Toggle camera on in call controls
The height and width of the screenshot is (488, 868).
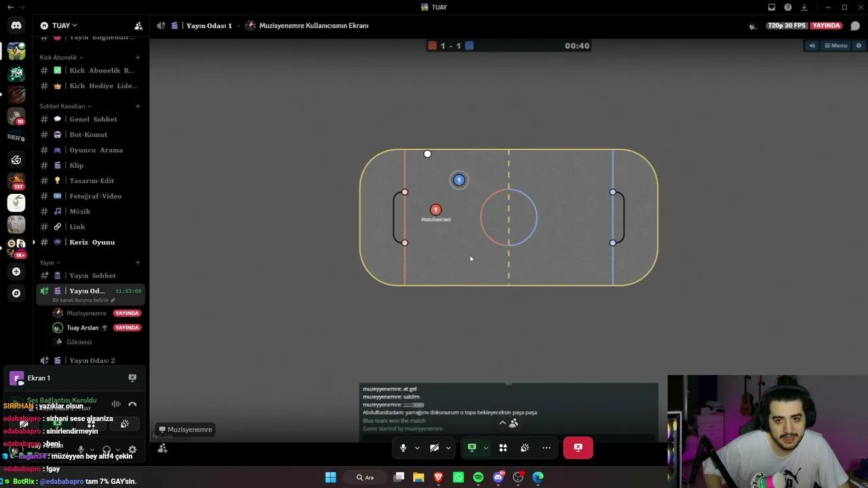tap(435, 447)
